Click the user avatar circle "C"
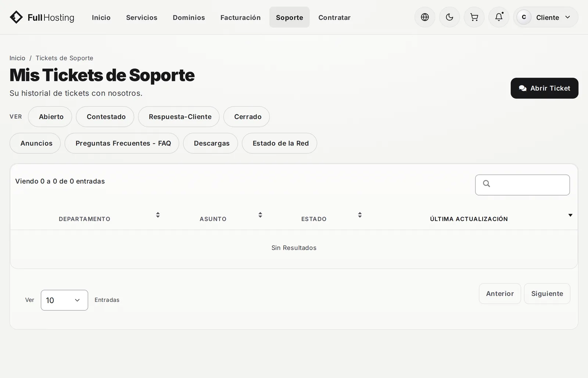The width and height of the screenshot is (588, 378). click(524, 17)
